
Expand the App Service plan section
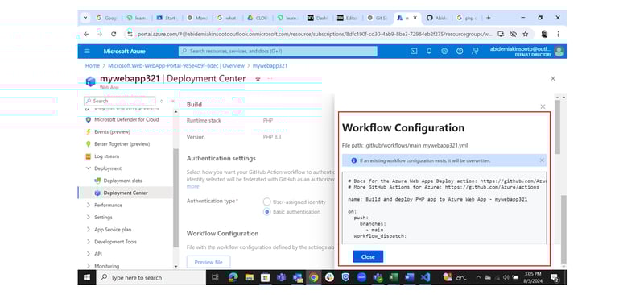click(x=89, y=230)
